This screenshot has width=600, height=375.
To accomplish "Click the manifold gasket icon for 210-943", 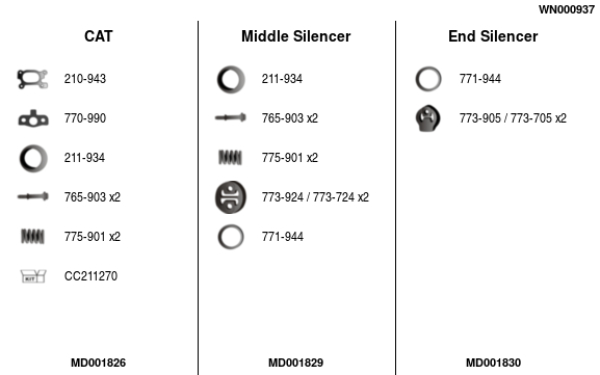I will [33, 79].
